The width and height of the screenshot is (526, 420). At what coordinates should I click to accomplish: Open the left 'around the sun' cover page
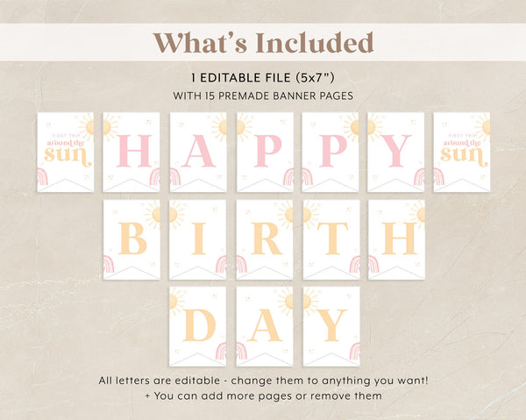point(66,152)
